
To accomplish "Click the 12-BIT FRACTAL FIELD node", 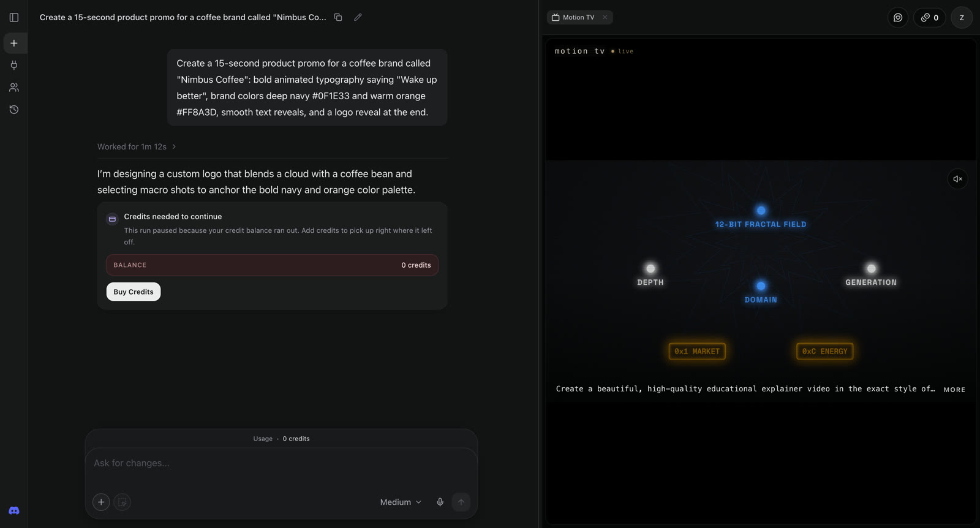I will coord(761,217).
